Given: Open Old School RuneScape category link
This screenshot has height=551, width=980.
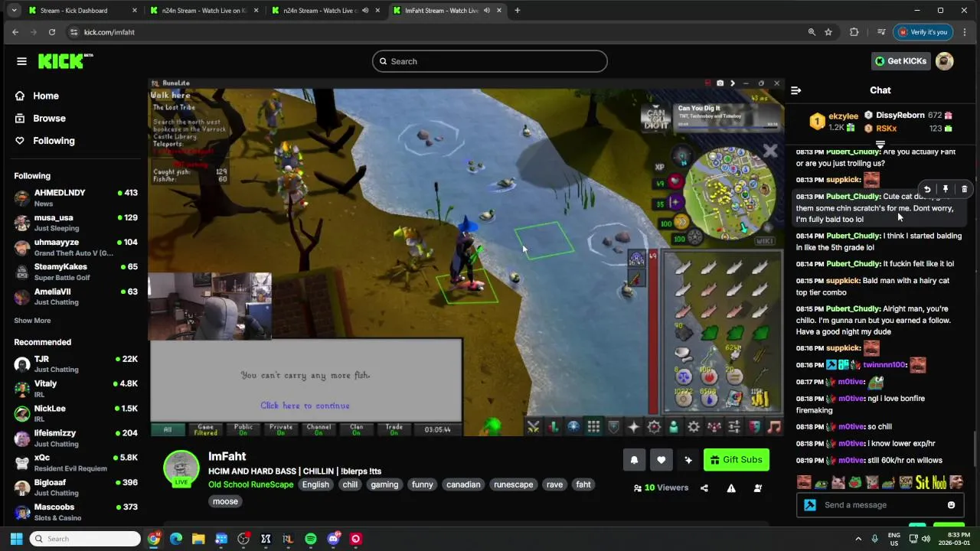Looking at the screenshot, I should [x=251, y=484].
